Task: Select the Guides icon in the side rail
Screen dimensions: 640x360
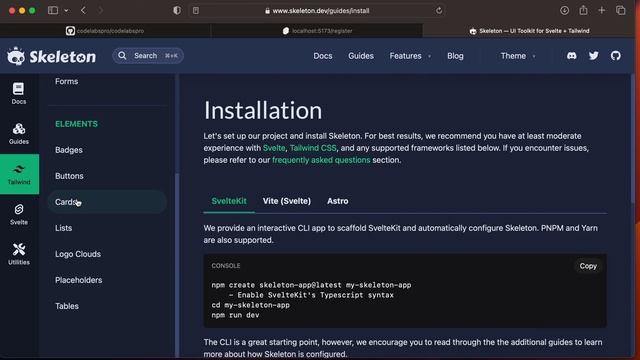Action: (x=18, y=129)
